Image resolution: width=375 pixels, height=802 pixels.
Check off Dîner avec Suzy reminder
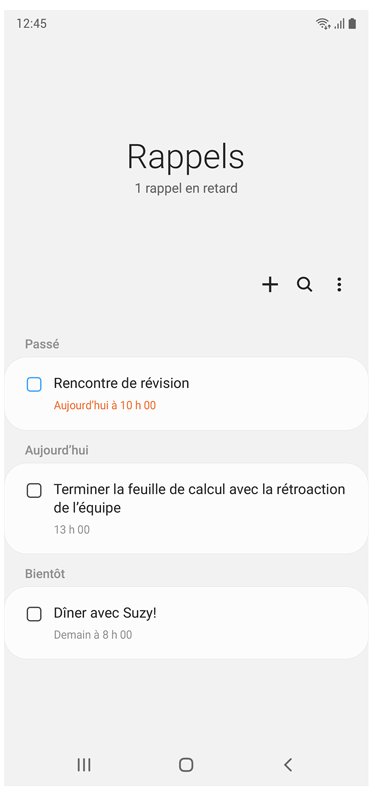(34, 614)
